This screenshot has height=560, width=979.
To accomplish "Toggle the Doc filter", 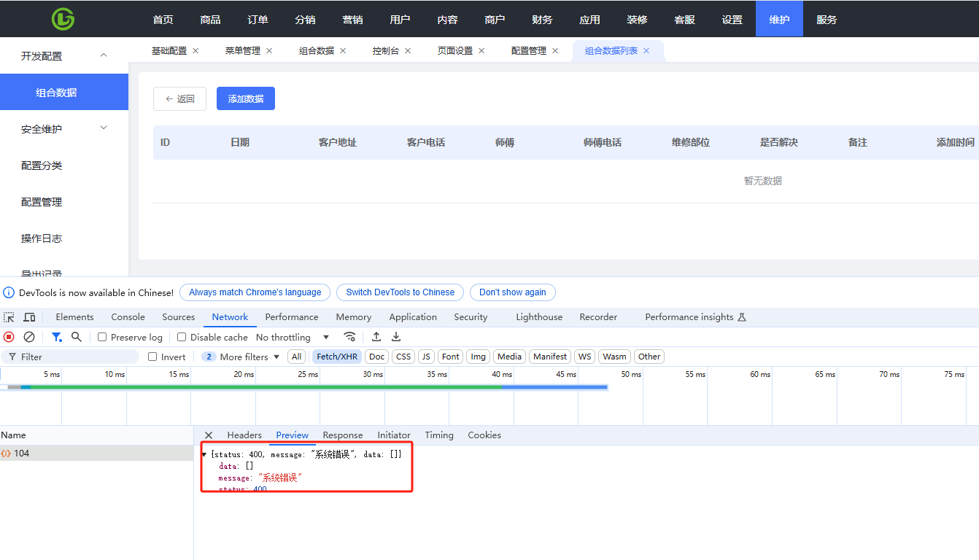I will coord(376,357).
